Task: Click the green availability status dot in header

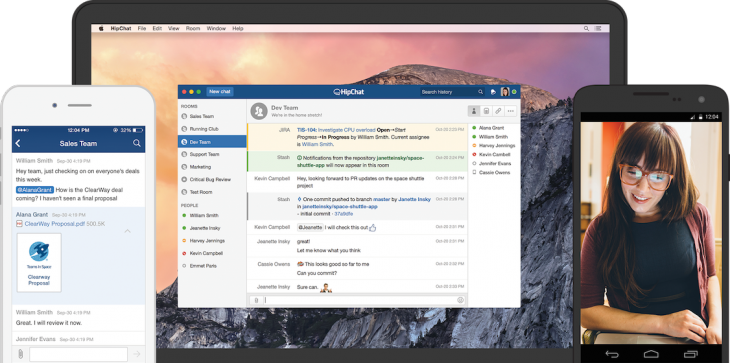Action: pos(514,92)
